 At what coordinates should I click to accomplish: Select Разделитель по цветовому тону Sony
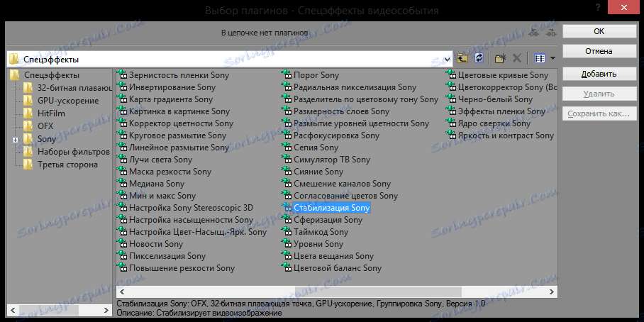coord(366,99)
